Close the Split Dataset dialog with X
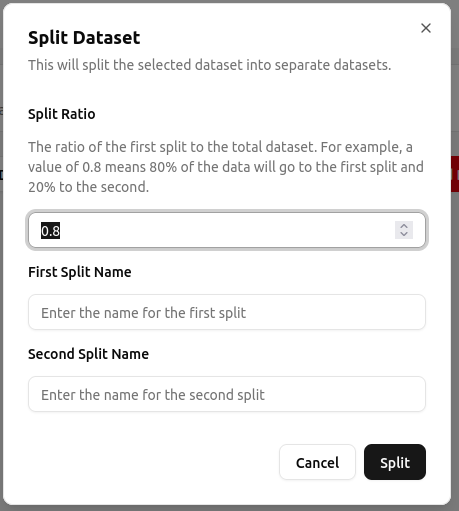This screenshot has width=459, height=511. coord(426,28)
